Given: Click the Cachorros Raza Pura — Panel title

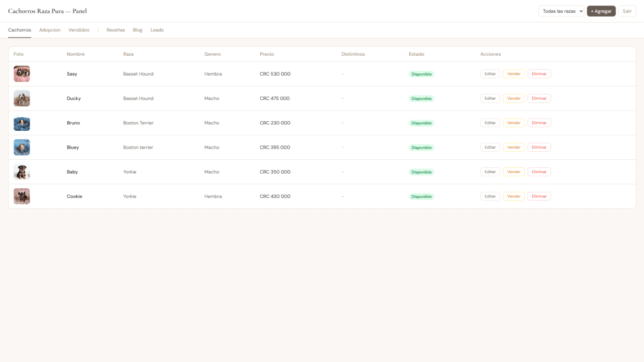Looking at the screenshot, I should [x=47, y=11].
